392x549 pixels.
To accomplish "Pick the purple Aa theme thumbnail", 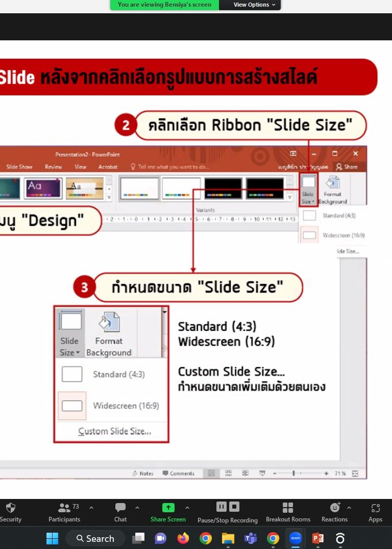I will (x=43, y=188).
